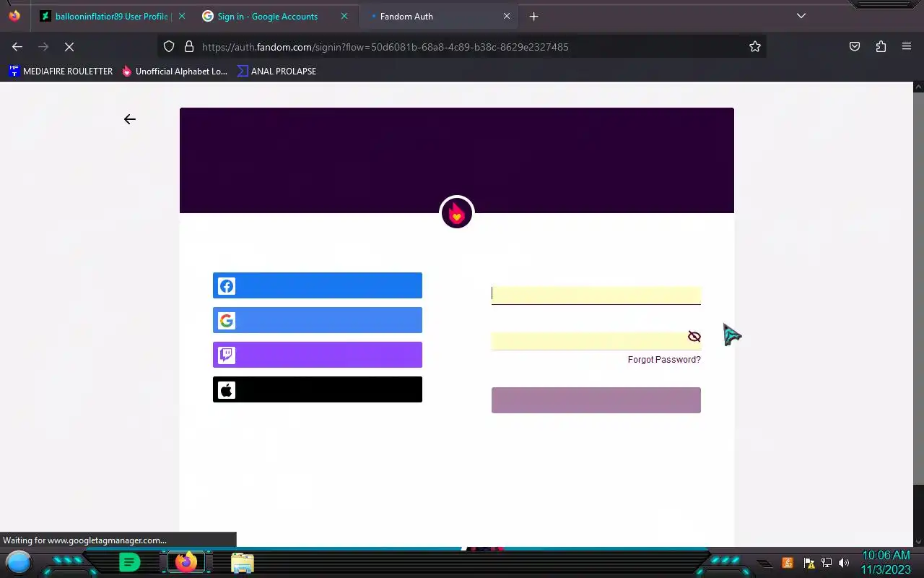The image size is (924, 578).
Task: Click the address bar URL
Action: click(x=385, y=47)
